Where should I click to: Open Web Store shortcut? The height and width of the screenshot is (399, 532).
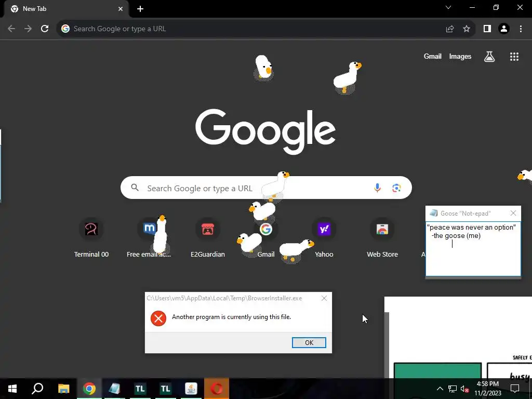(382, 238)
